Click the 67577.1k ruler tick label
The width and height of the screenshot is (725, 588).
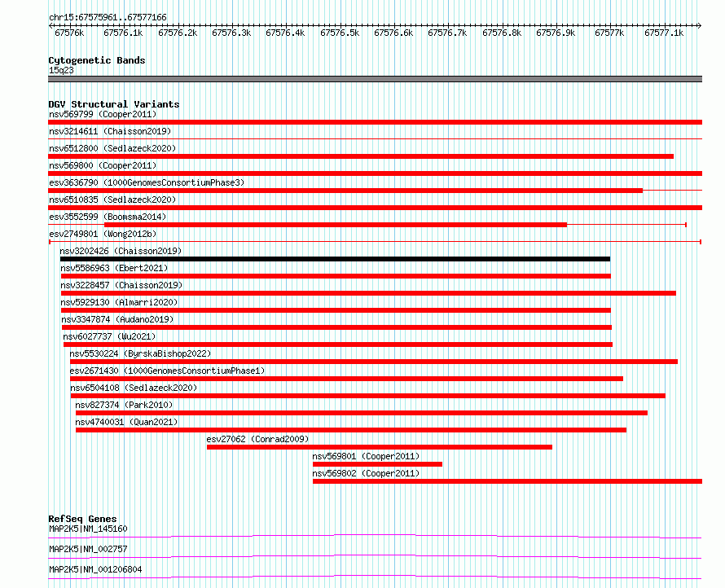(x=664, y=33)
